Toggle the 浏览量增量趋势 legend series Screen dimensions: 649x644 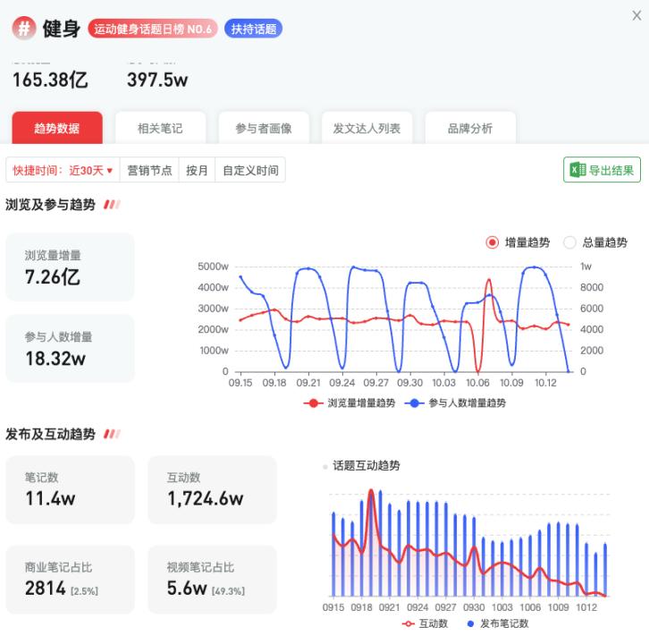click(x=350, y=403)
